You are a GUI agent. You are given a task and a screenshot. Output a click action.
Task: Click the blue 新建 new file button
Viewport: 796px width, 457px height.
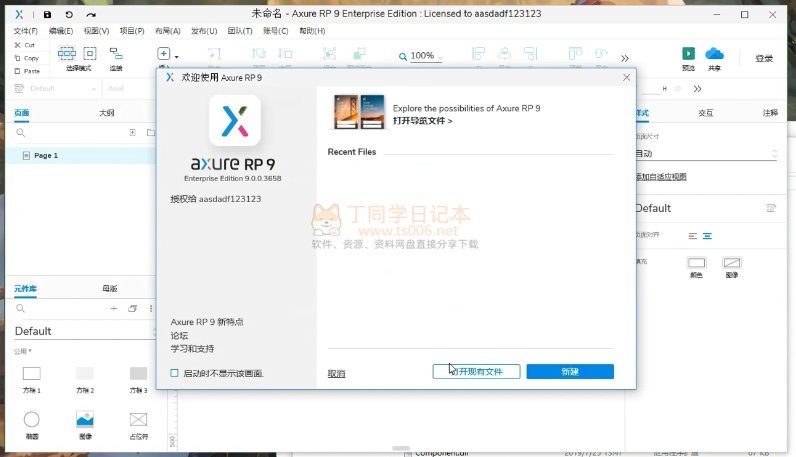click(x=570, y=372)
